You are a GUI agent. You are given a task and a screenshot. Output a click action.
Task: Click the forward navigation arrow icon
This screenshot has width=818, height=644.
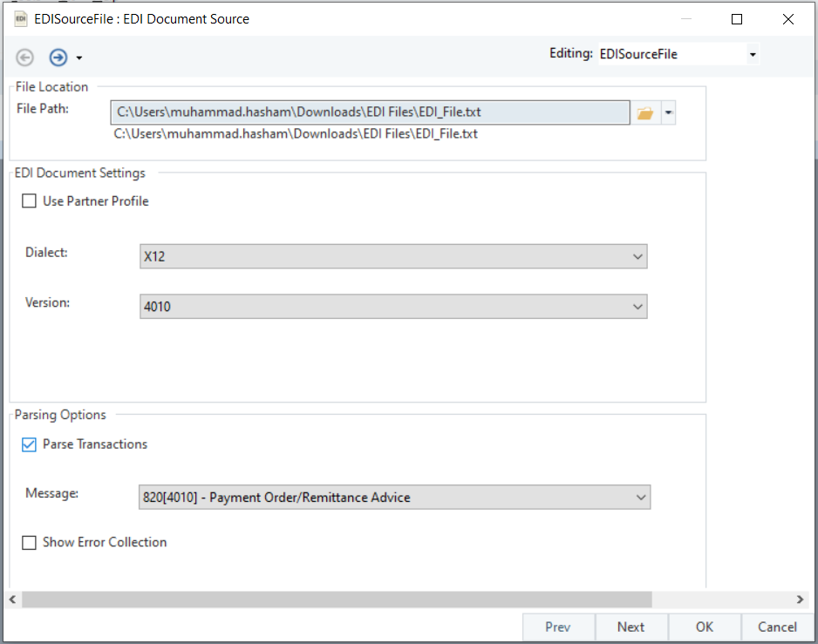[58, 58]
